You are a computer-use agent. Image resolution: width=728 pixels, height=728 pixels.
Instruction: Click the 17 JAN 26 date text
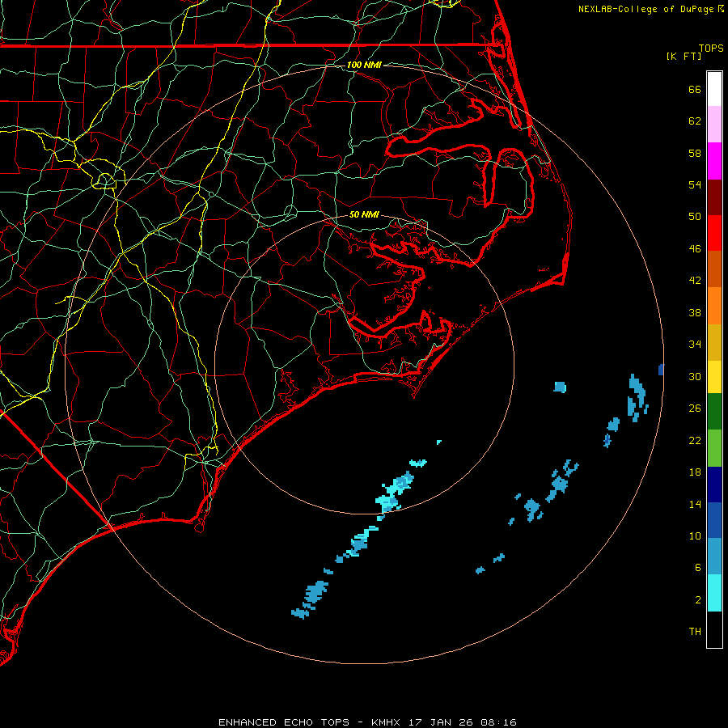click(441, 722)
